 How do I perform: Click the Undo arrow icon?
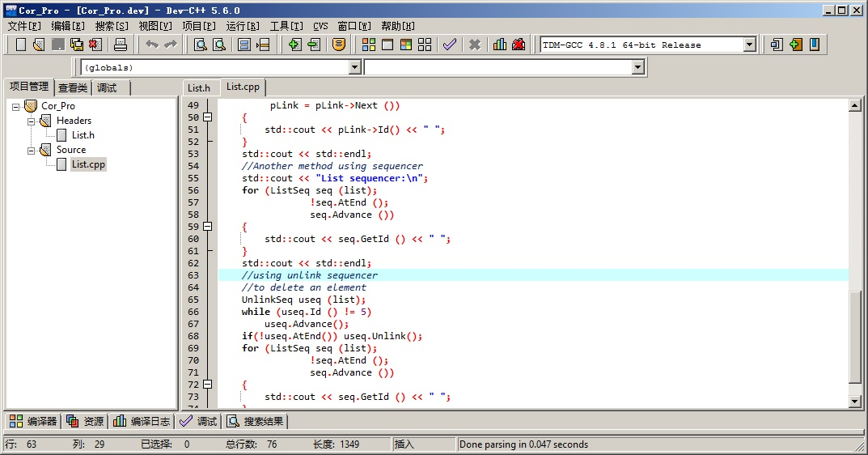[x=152, y=45]
